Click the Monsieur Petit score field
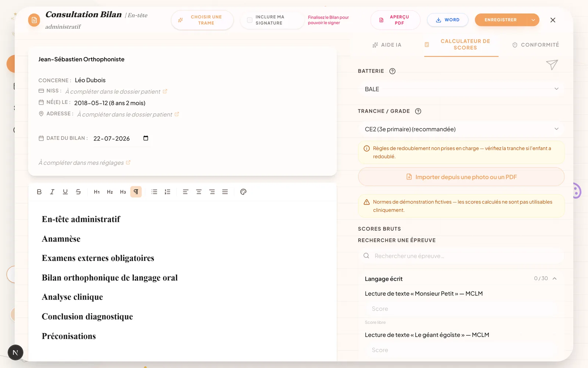The height and width of the screenshot is (368, 588). coord(461,309)
